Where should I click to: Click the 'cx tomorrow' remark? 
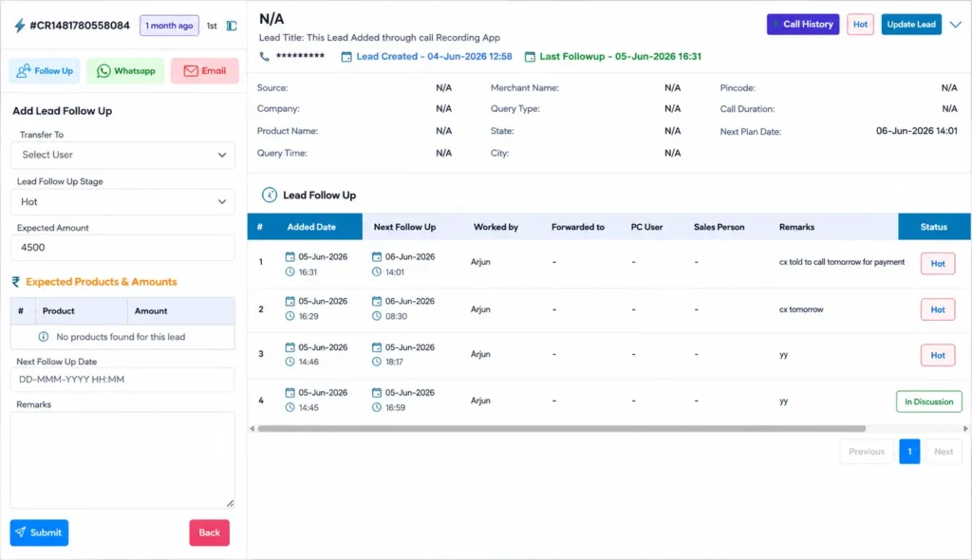pyautogui.click(x=801, y=309)
